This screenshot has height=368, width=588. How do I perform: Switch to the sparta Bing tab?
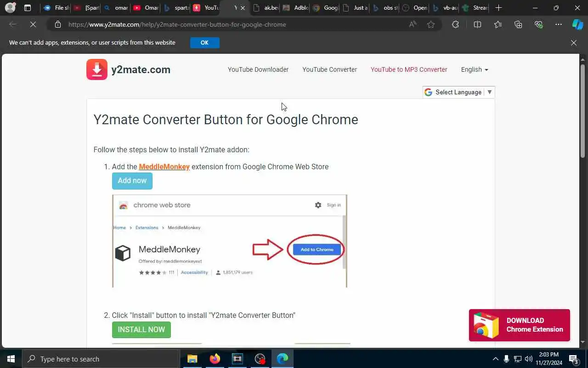(176, 8)
